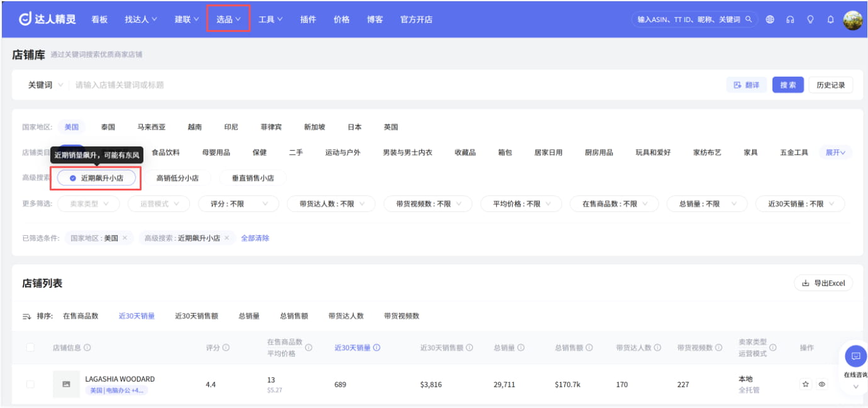Toggle the 垂直销售小店 filter
The height and width of the screenshot is (408, 868).
(x=253, y=178)
